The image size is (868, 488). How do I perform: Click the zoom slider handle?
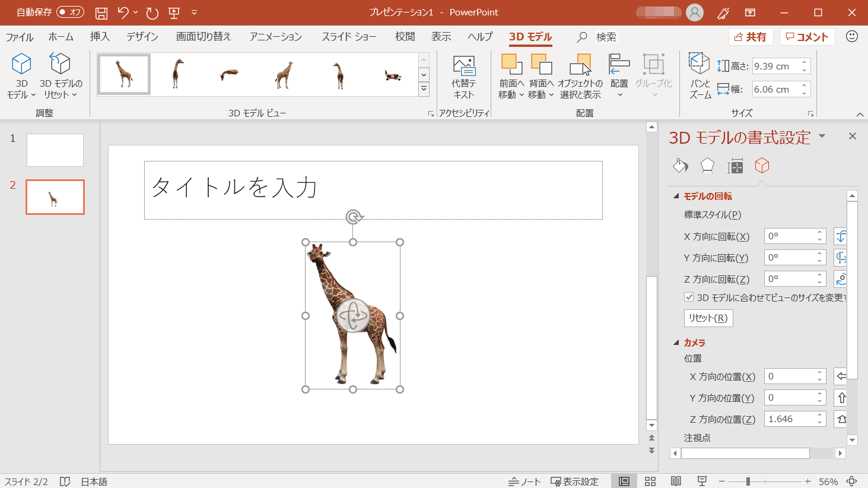pyautogui.click(x=748, y=481)
